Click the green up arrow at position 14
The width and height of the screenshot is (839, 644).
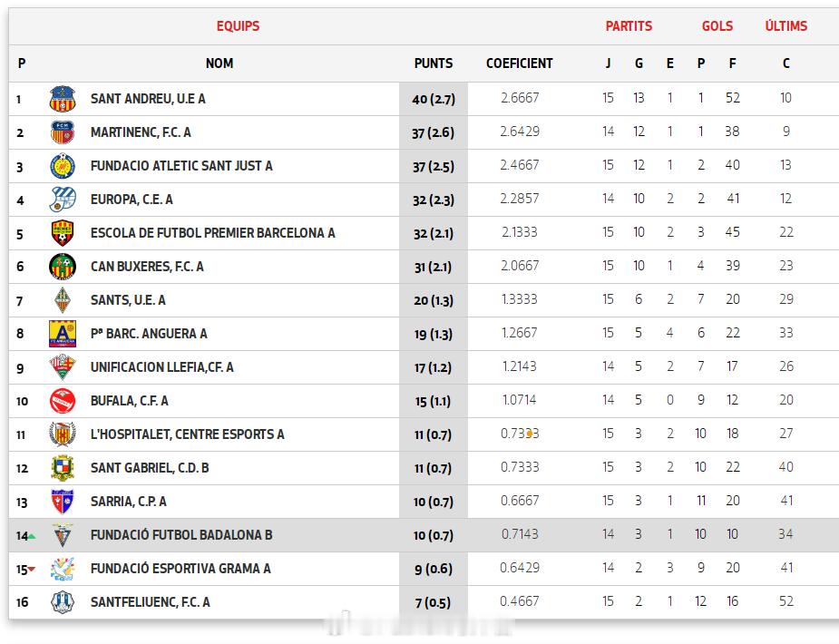coord(32,536)
